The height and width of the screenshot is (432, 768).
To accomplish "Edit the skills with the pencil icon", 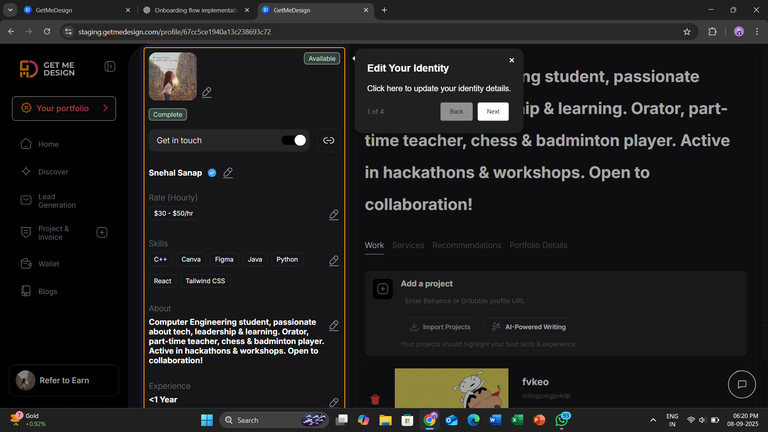I will 334,261.
